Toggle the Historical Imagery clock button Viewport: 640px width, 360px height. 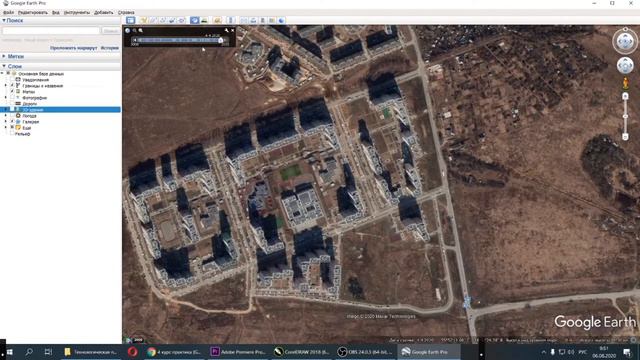pos(195,20)
